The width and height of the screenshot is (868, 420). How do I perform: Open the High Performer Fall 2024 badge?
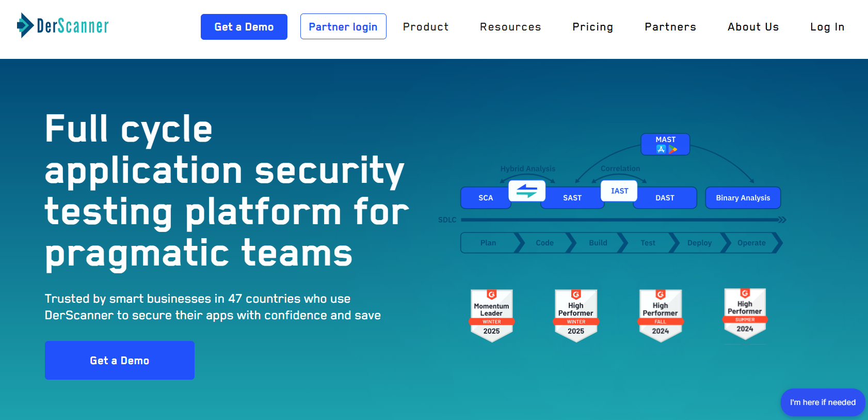pyautogui.click(x=661, y=315)
